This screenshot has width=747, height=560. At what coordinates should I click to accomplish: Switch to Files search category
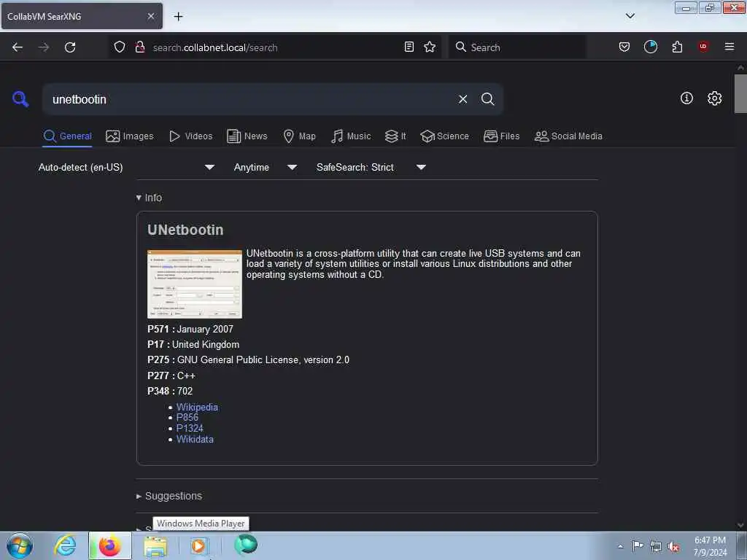tap(501, 136)
